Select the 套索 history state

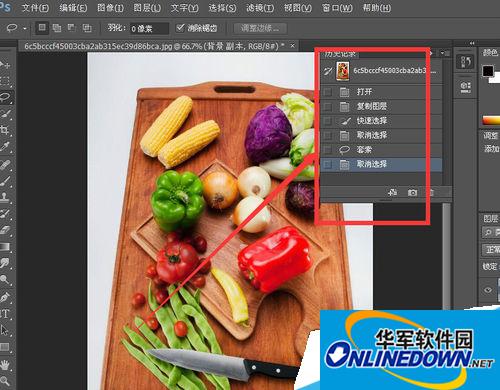[381, 150]
